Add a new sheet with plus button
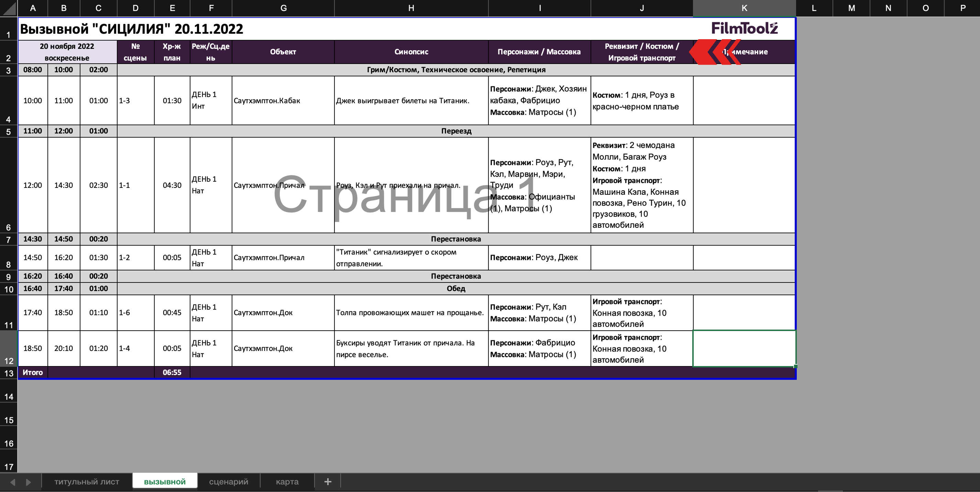Image resolution: width=980 pixels, height=492 pixels. pos(328,482)
